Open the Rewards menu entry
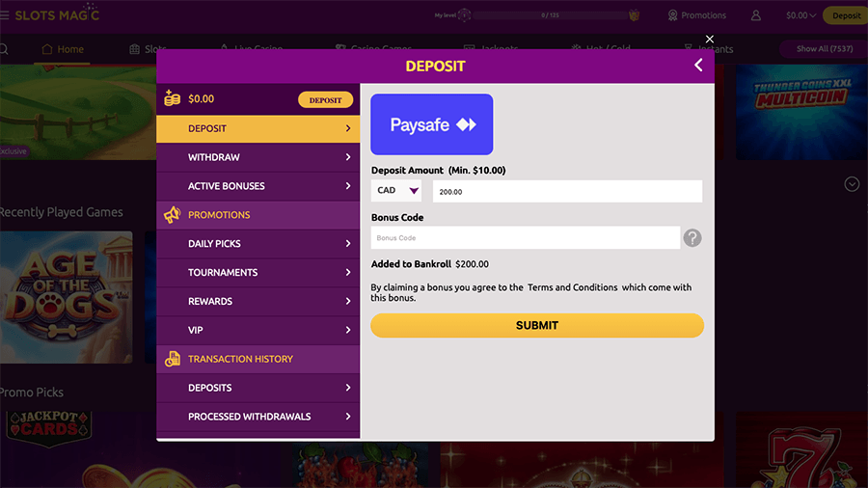 [258, 301]
